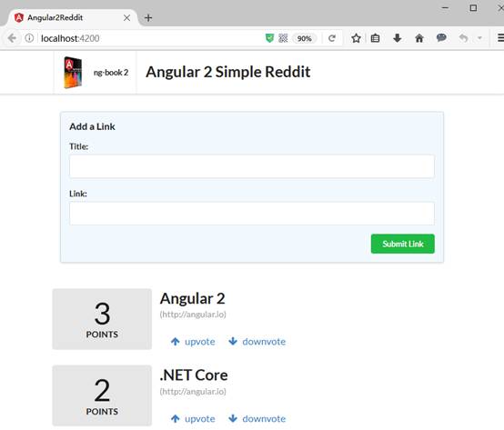The image size is (504, 430).
Task: Upvote the Angular 2 article
Action: 193,342
